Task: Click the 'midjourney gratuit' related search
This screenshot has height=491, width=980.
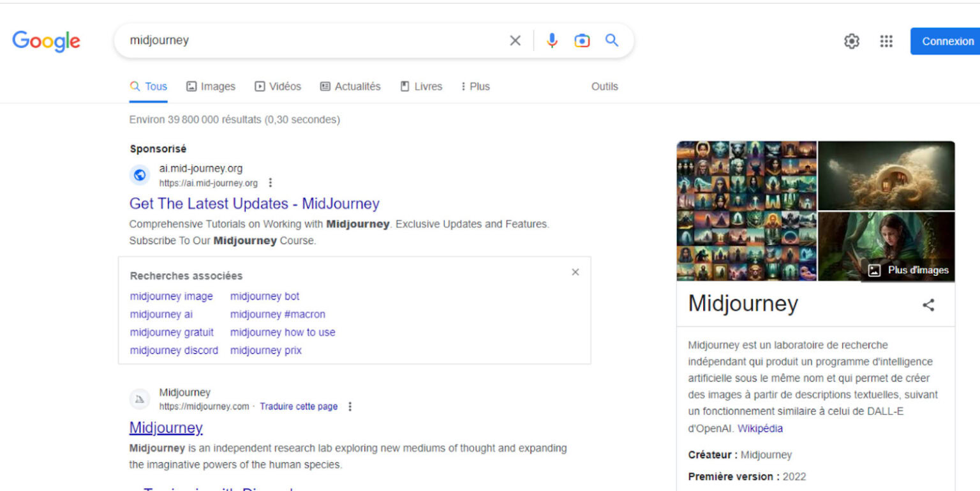Action: coord(172,332)
